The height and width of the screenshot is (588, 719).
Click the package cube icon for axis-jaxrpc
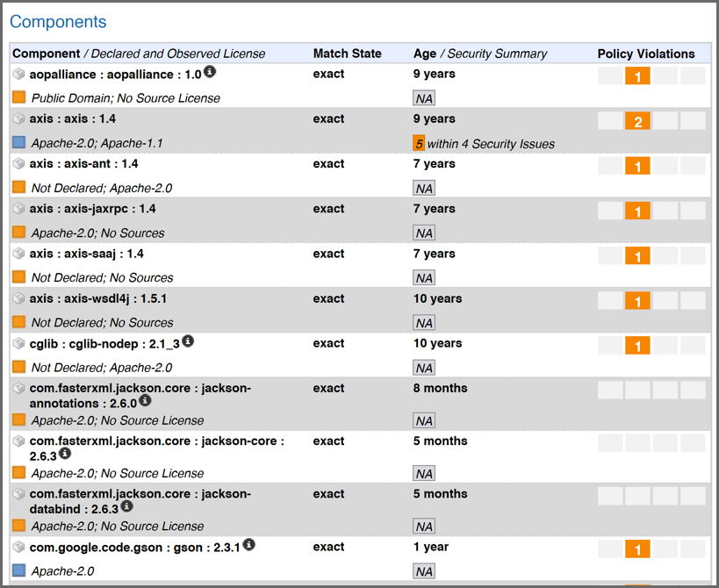pyautogui.click(x=18, y=209)
